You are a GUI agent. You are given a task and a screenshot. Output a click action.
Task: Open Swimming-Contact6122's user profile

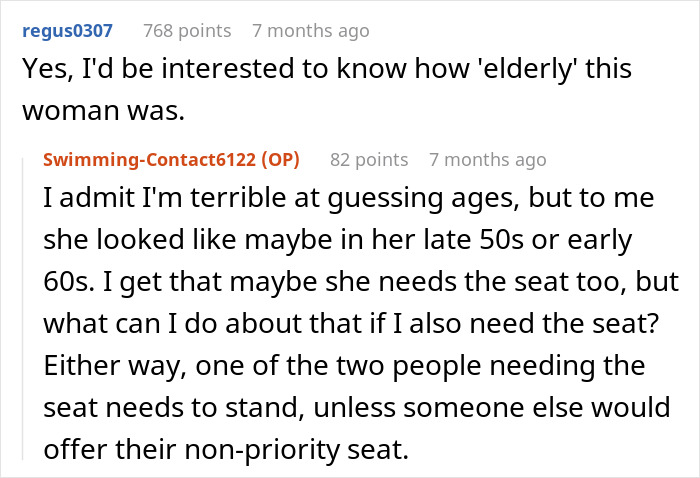click(149, 159)
